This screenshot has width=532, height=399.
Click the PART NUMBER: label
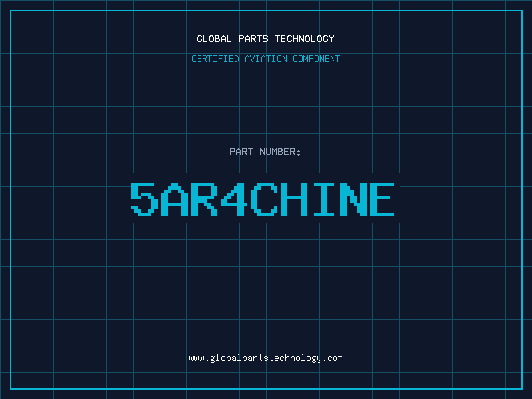pos(265,152)
